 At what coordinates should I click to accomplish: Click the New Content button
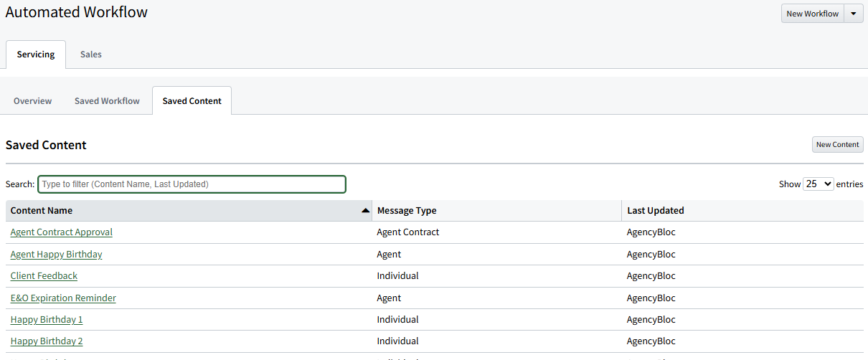pyautogui.click(x=837, y=145)
